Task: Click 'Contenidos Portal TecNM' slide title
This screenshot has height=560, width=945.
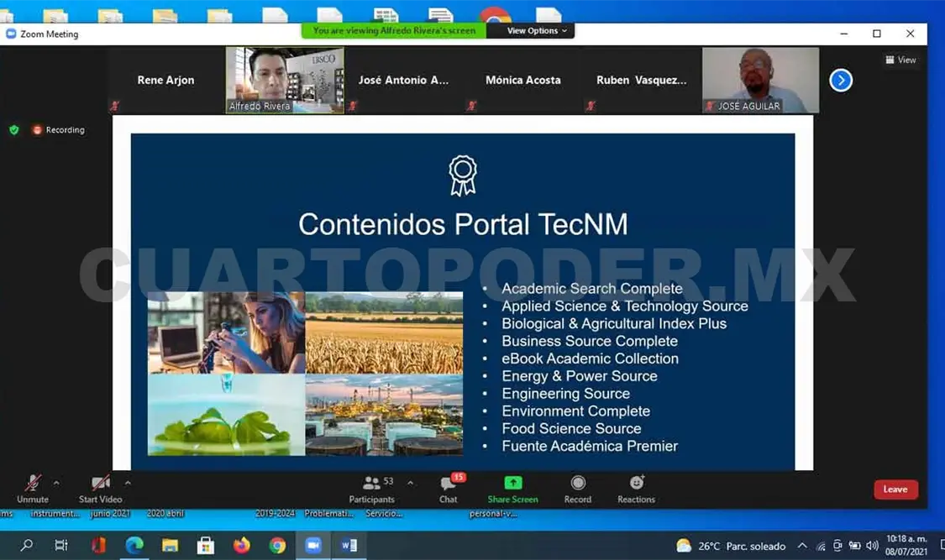Action: 463,224
